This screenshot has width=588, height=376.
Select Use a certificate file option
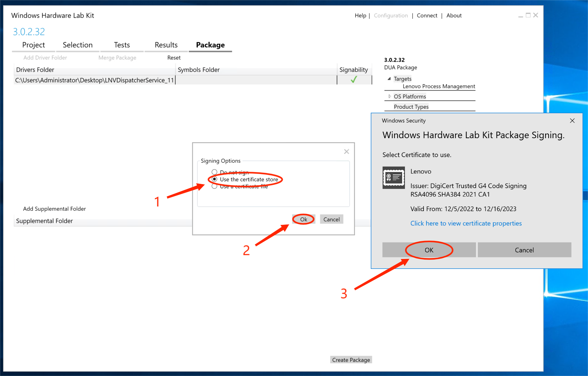click(214, 186)
